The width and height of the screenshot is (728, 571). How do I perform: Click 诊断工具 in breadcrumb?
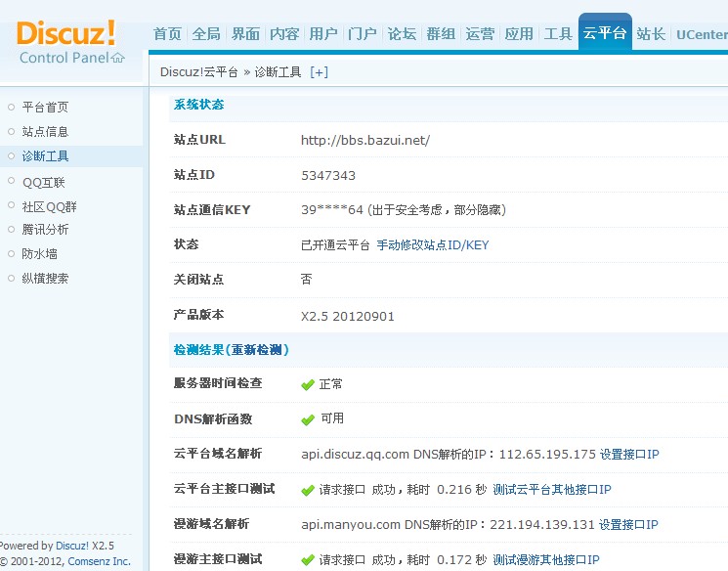pyautogui.click(x=278, y=72)
